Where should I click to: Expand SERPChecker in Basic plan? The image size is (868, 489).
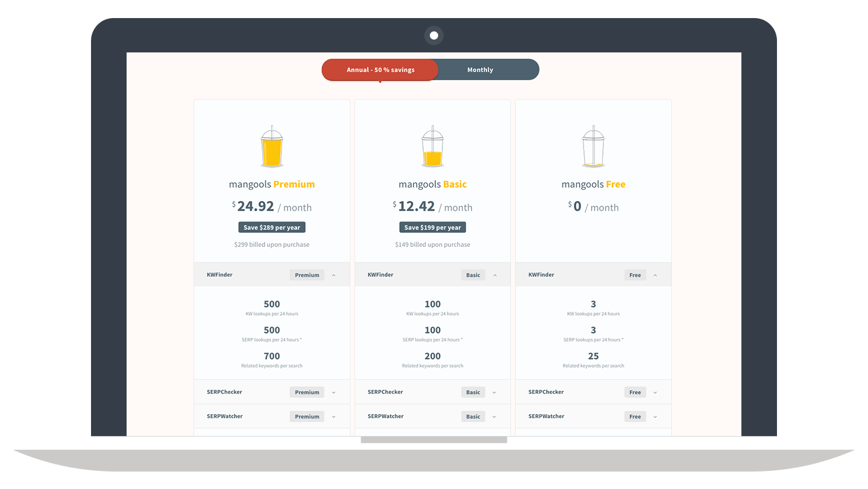[x=494, y=393]
